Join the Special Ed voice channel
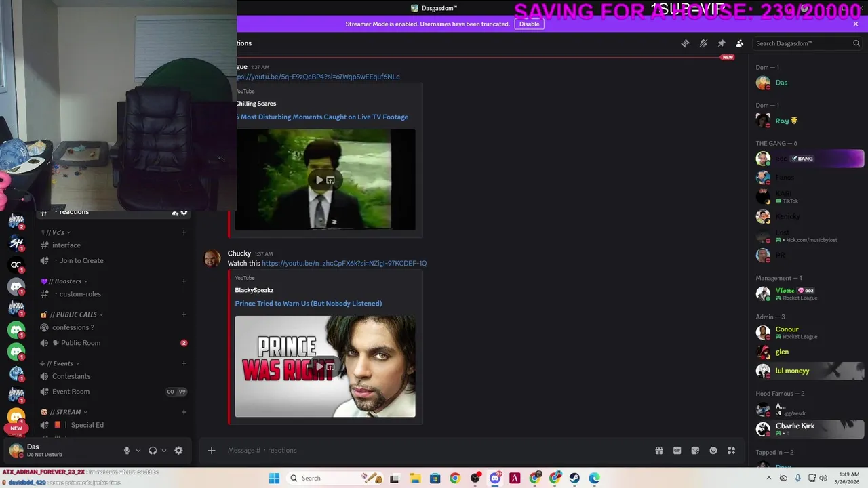 point(113,425)
